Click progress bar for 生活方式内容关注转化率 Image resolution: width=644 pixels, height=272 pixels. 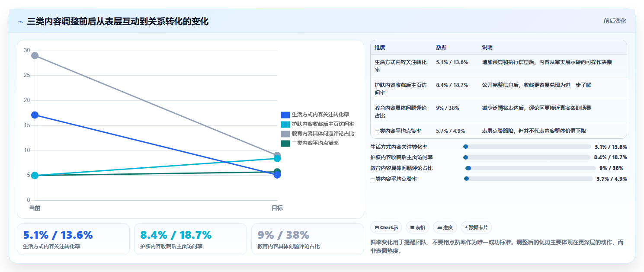tap(527, 147)
